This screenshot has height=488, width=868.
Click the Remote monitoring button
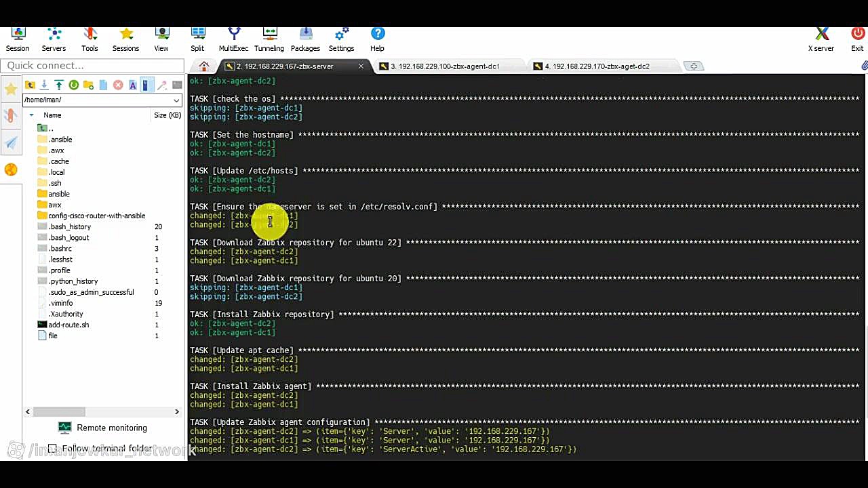point(103,428)
